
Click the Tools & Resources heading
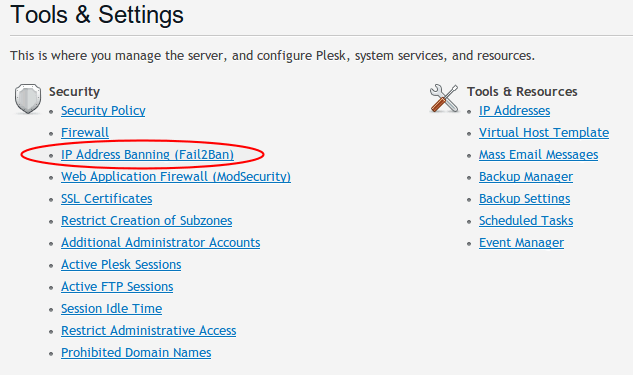click(x=522, y=92)
